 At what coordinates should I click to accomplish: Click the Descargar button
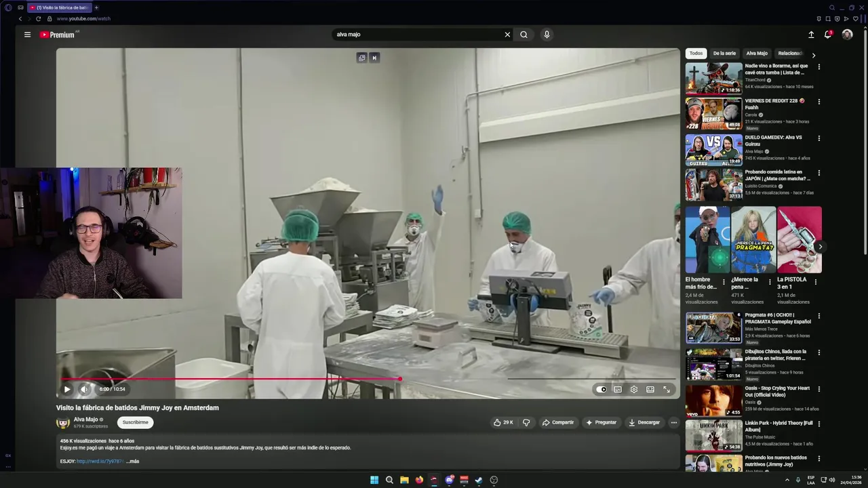(x=644, y=422)
